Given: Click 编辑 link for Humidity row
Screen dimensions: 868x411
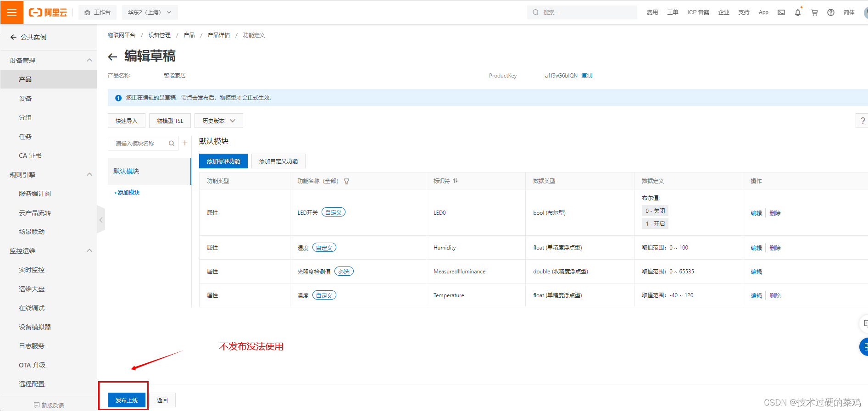Looking at the screenshot, I should click(756, 248).
